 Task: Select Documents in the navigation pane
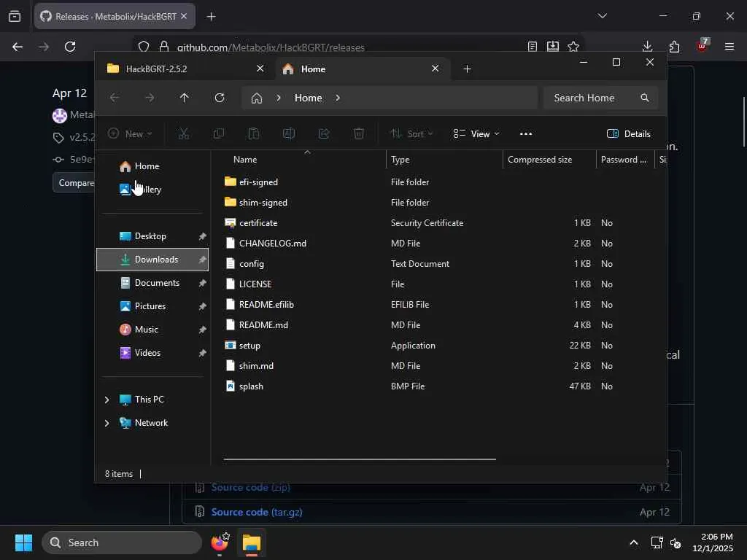[152, 283]
